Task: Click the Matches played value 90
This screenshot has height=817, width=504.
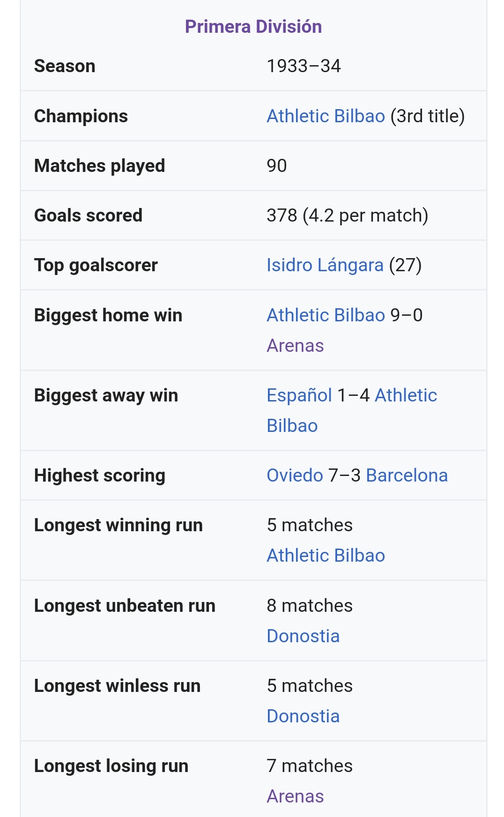Action: coord(276,166)
